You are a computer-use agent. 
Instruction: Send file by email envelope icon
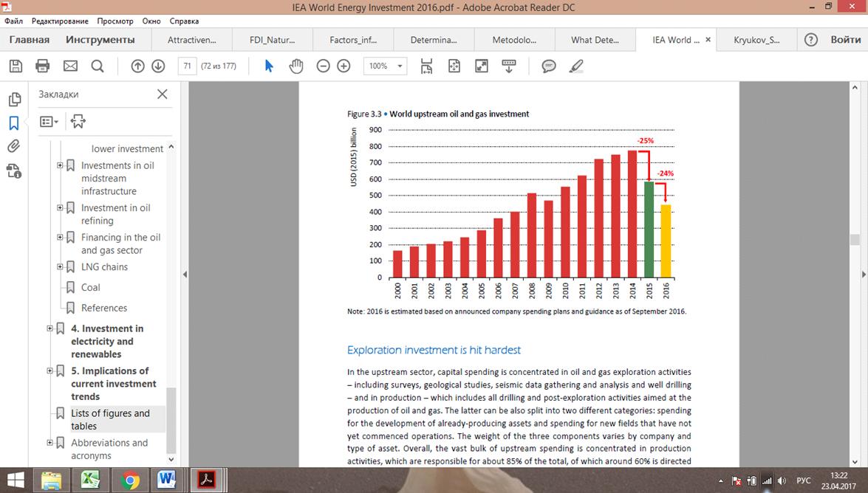point(70,66)
